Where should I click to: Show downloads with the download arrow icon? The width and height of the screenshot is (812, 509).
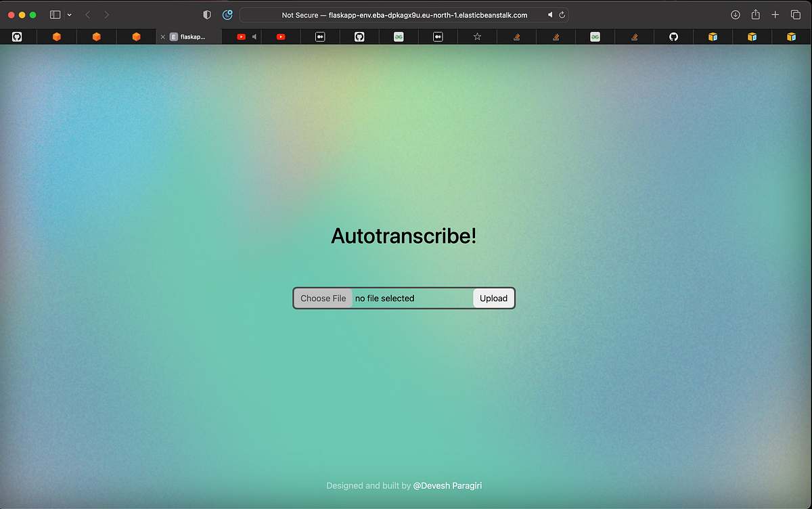tap(736, 15)
